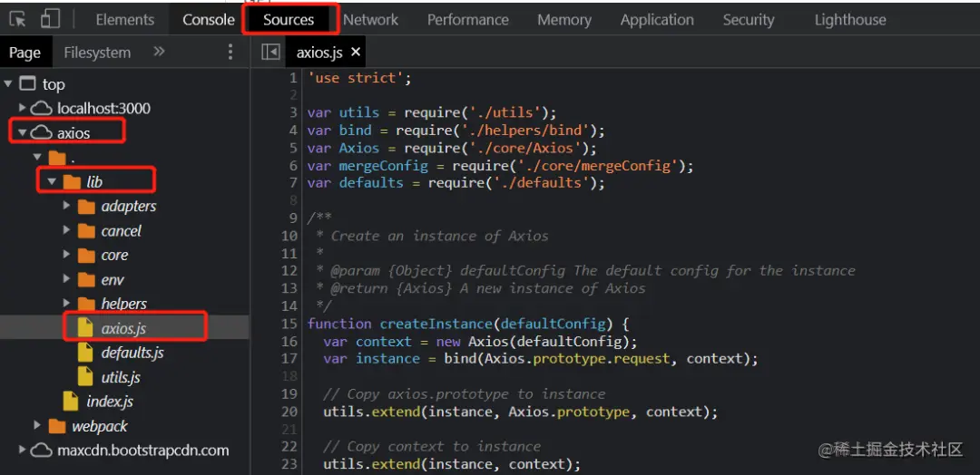
Task: Switch to the Network tab
Action: click(x=370, y=20)
